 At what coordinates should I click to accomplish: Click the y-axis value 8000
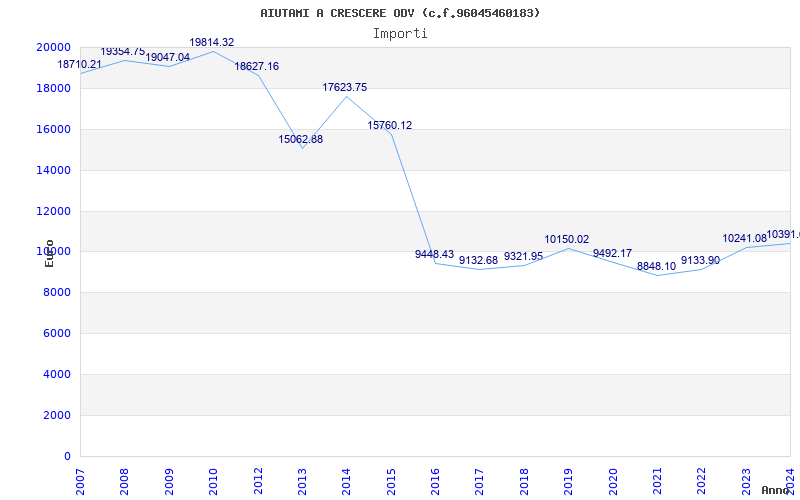(57, 292)
